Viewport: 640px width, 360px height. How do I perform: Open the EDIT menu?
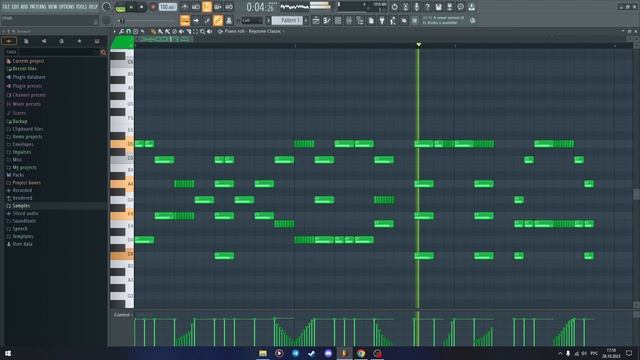tap(15, 7)
